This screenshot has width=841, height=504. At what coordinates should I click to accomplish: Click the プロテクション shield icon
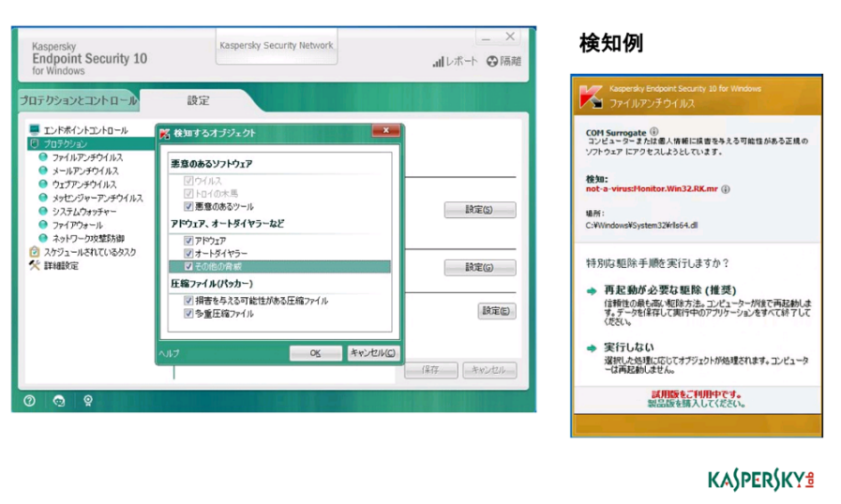click(35, 143)
